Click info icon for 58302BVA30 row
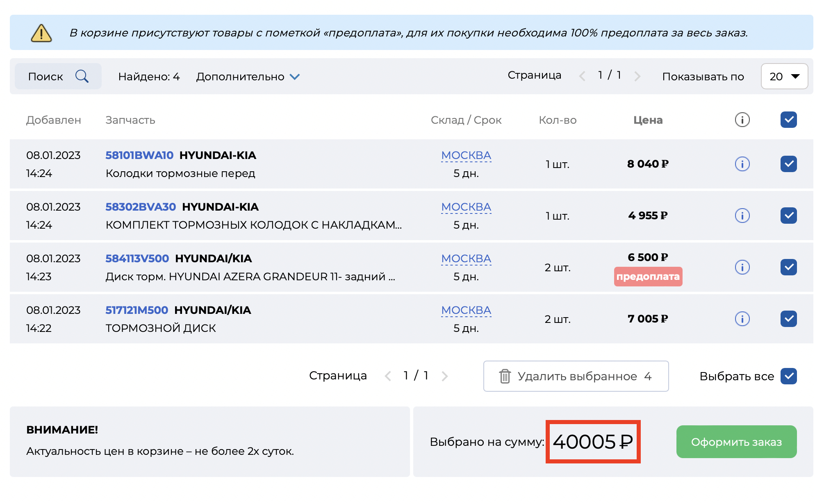 pos(742,216)
